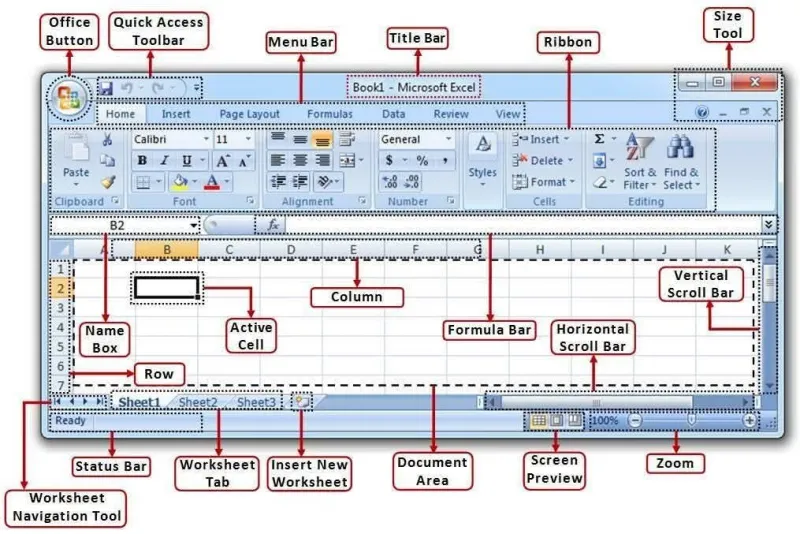Viewport: 800px width, 534px height.
Task: Click the fx insert function icon
Action: tap(273, 224)
